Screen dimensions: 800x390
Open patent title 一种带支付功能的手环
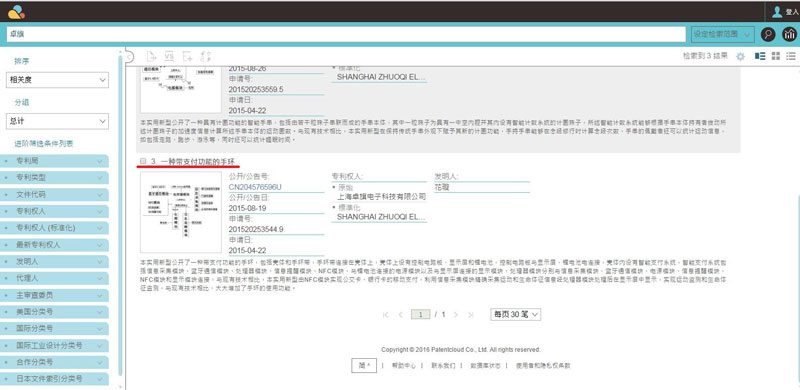(199, 161)
